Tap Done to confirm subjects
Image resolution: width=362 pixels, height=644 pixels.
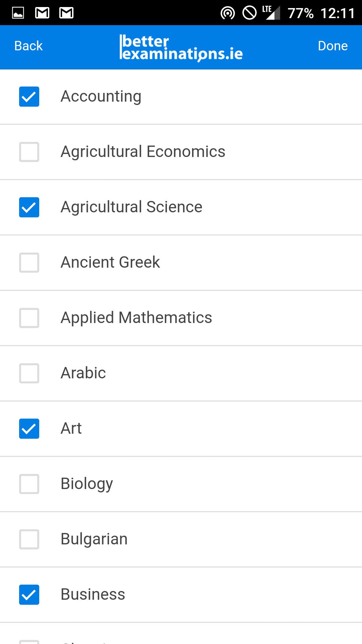click(333, 46)
